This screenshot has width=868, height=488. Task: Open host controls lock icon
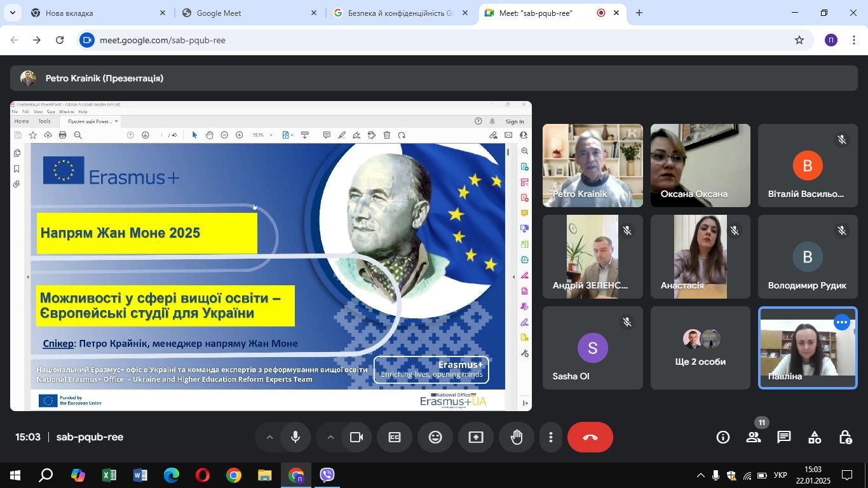pyautogui.click(x=845, y=437)
